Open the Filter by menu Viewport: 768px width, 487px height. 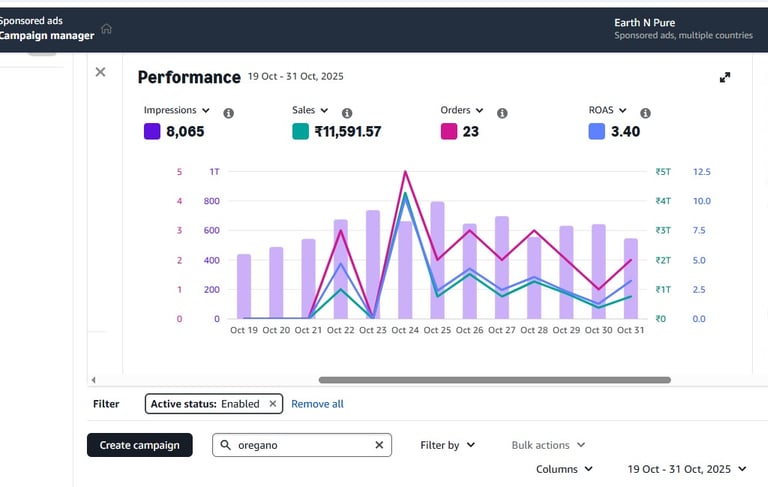448,445
